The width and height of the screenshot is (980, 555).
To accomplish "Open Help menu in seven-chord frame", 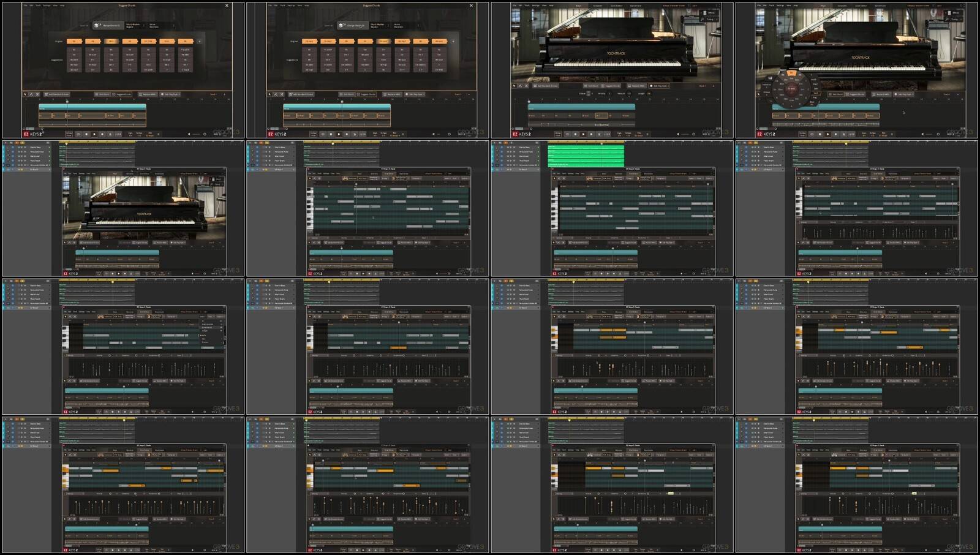I will (62, 6).
